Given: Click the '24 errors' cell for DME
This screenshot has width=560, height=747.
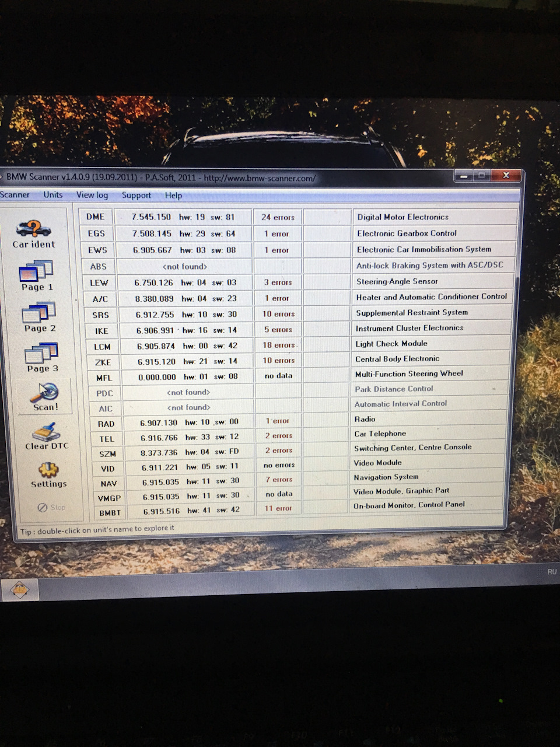Looking at the screenshot, I should pos(278,217).
